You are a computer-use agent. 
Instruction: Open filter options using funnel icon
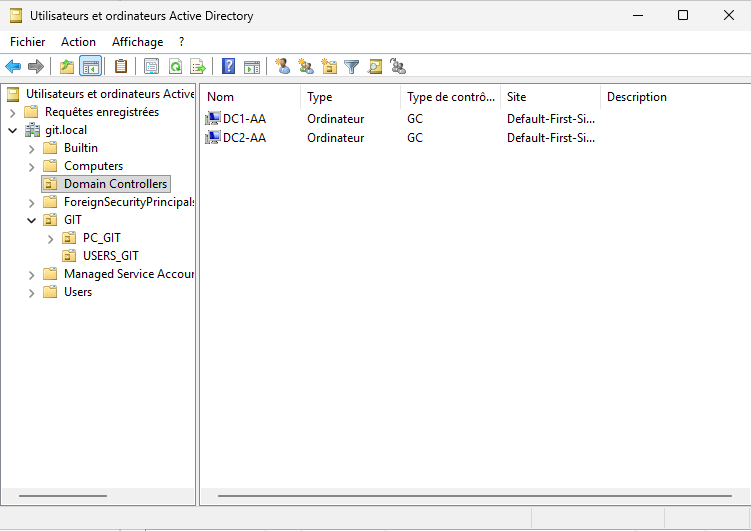(x=352, y=67)
